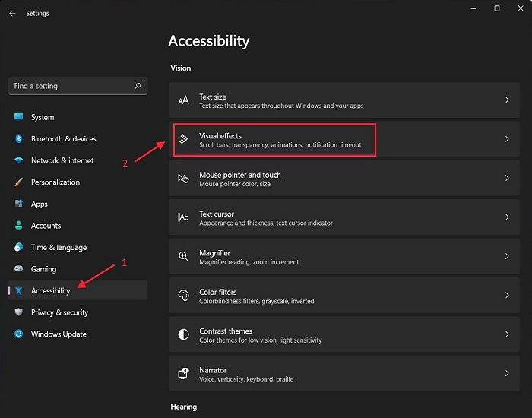Screen dimensions: 532x418
Task: Click the System monitor icon
Action: click(19, 117)
